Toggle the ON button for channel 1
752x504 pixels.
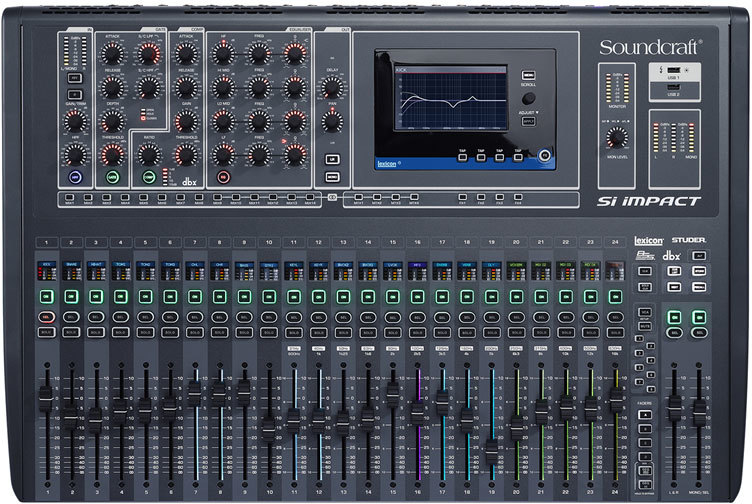click(x=46, y=296)
